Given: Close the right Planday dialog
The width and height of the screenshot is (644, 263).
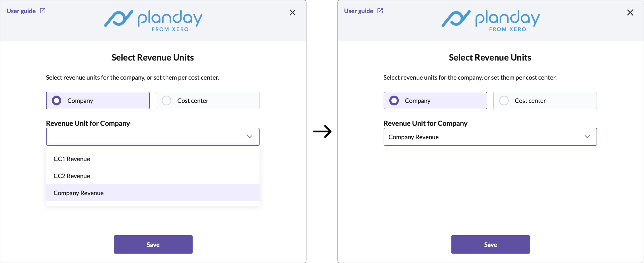Looking at the screenshot, I should tap(630, 13).
